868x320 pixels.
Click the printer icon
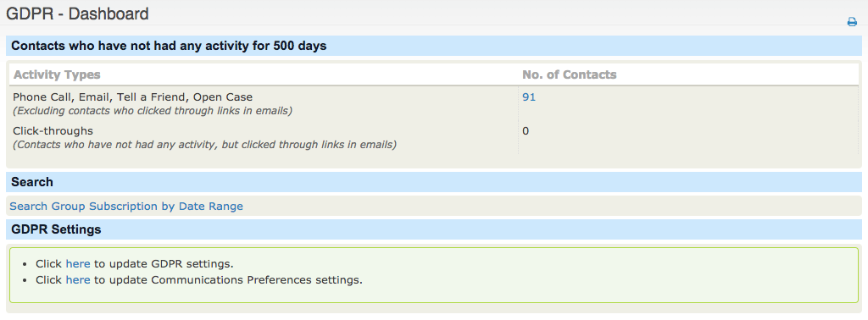click(852, 22)
